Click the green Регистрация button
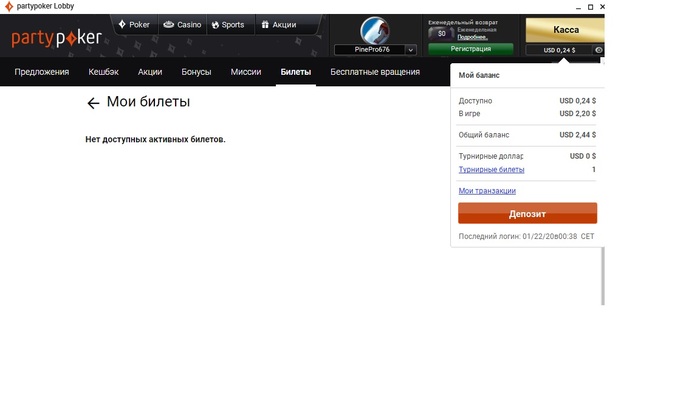The height and width of the screenshot is (394, 700). pos(471,49)
